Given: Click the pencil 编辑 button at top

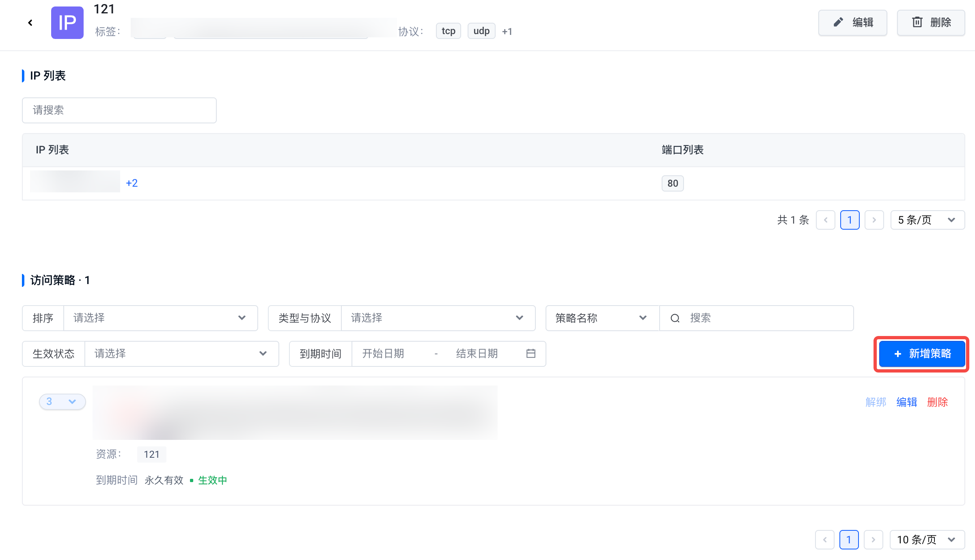Looking at the screenshot, I should click(x=852, y=23).
